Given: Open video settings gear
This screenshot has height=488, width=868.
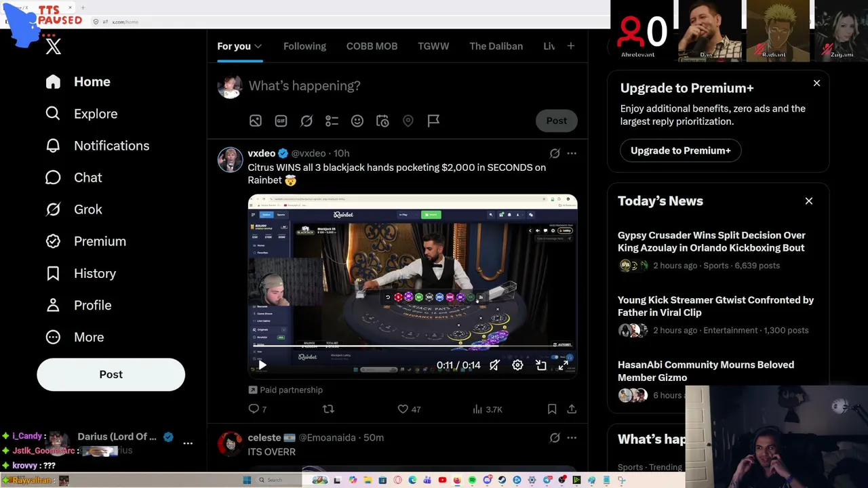Looking at the screenshot, I should (x=517, y=365).
